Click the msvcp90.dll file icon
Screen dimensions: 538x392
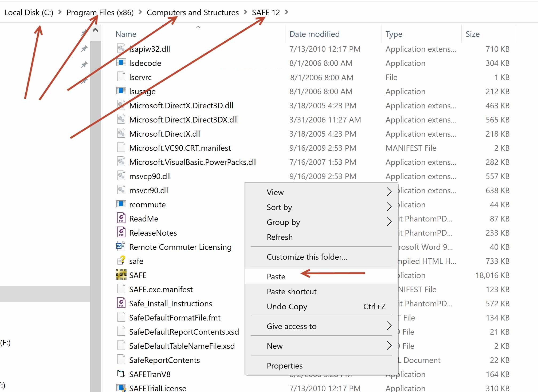tap(121, 176)
